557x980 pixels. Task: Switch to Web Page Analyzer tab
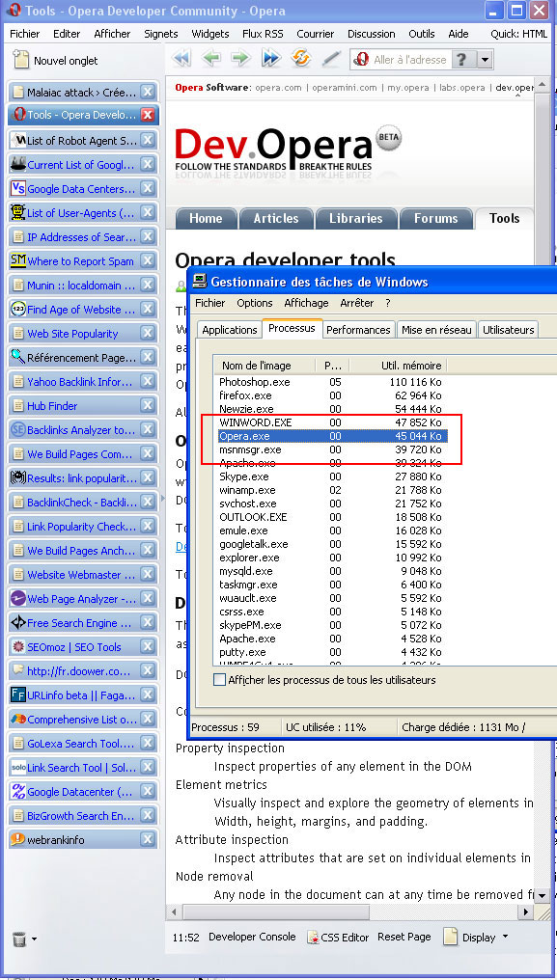pos(83,599)
